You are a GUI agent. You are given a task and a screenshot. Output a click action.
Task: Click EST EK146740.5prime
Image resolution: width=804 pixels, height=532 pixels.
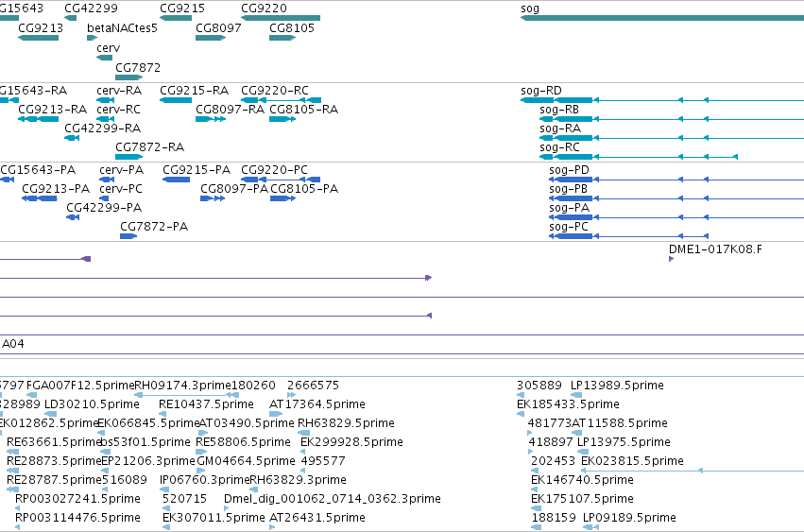[x=535, y=489]
